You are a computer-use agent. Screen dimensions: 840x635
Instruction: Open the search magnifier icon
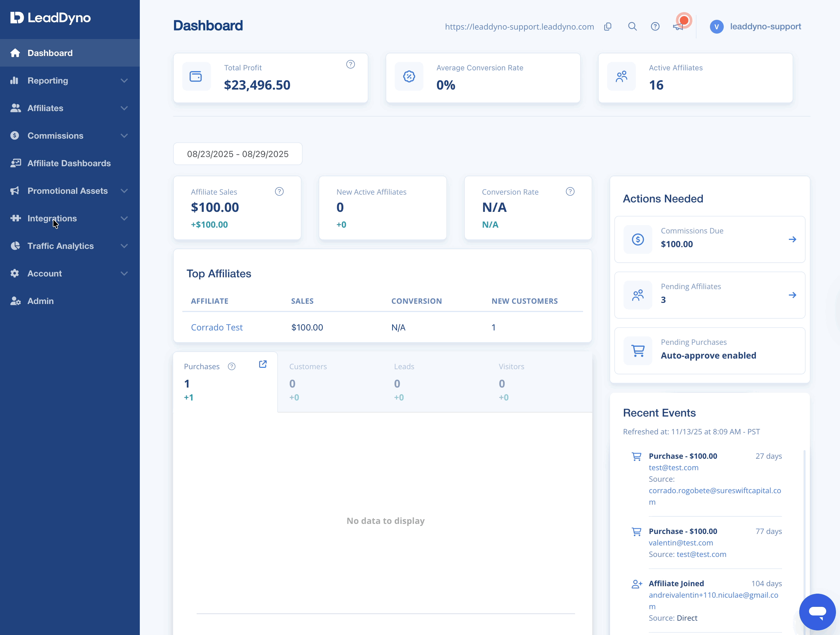(x=632, y=27)
